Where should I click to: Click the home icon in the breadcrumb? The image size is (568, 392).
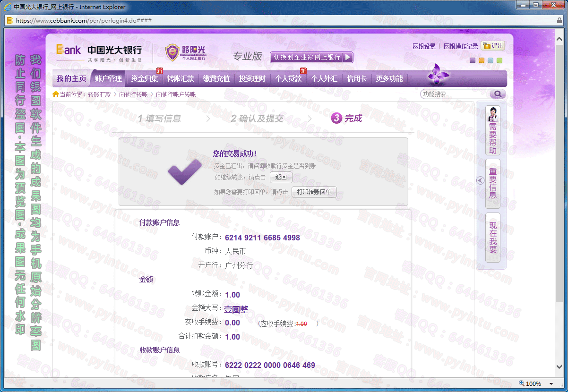[56, 94]
